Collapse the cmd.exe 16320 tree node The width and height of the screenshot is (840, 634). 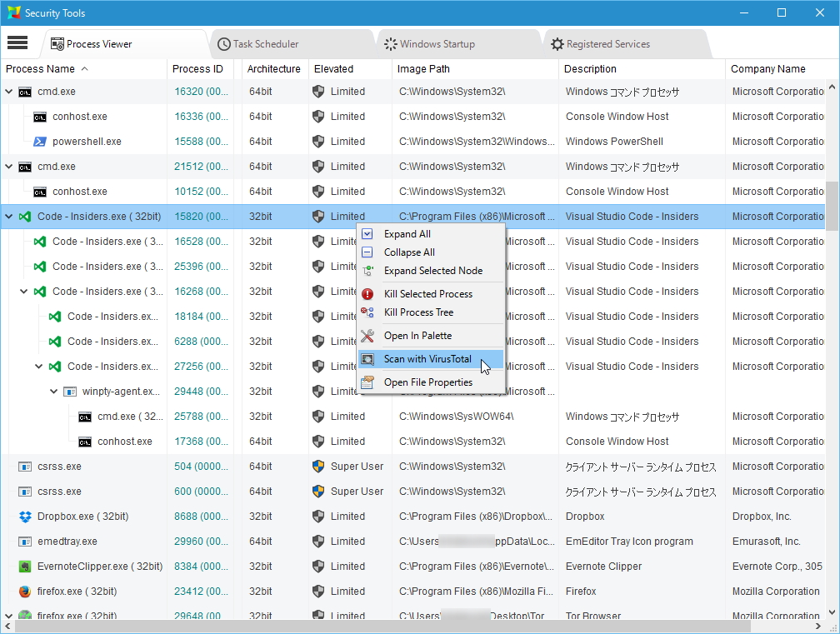tap(8, 92)
